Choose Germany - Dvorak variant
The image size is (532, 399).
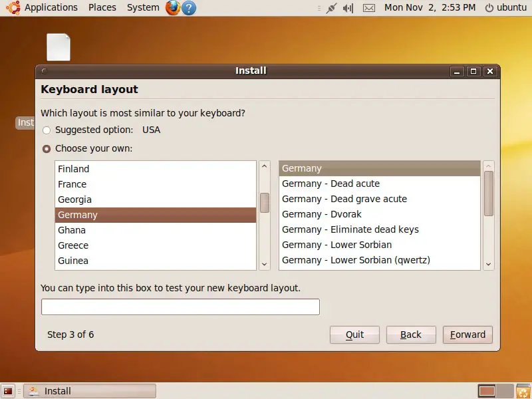(x=379, y=214)
